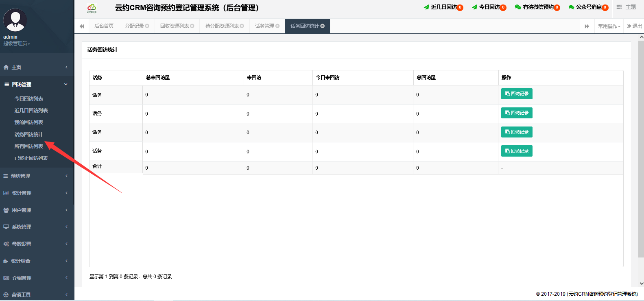Expand the 系统管理 sidebar menu
The width and height of the screenshot is (644, 301).
(x=36, y=227)
